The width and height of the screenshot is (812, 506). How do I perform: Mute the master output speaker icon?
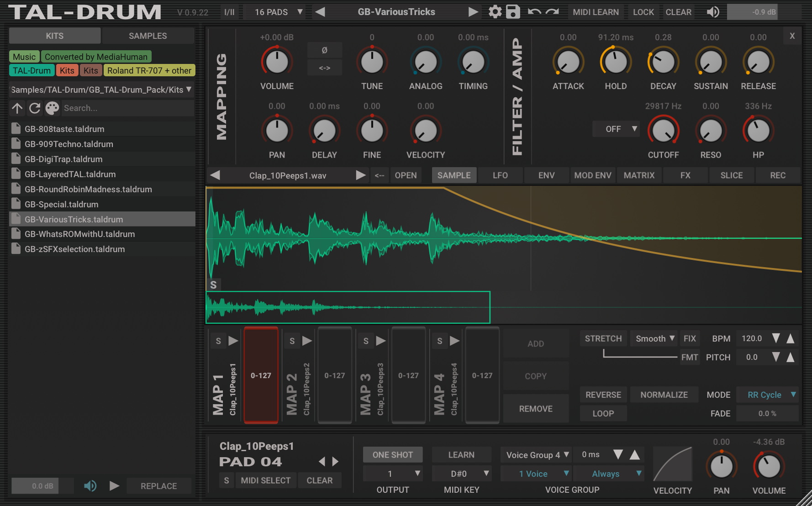click(x=713, y=12)
